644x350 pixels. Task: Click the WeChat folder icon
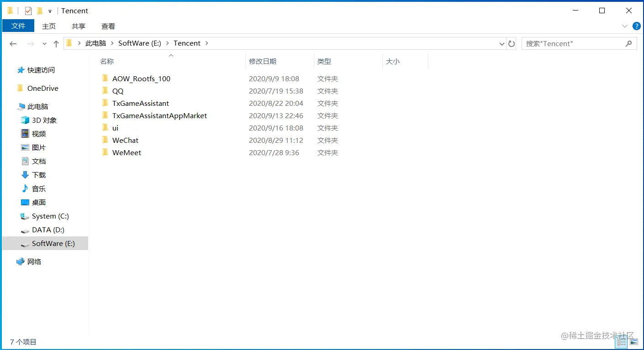105,140
